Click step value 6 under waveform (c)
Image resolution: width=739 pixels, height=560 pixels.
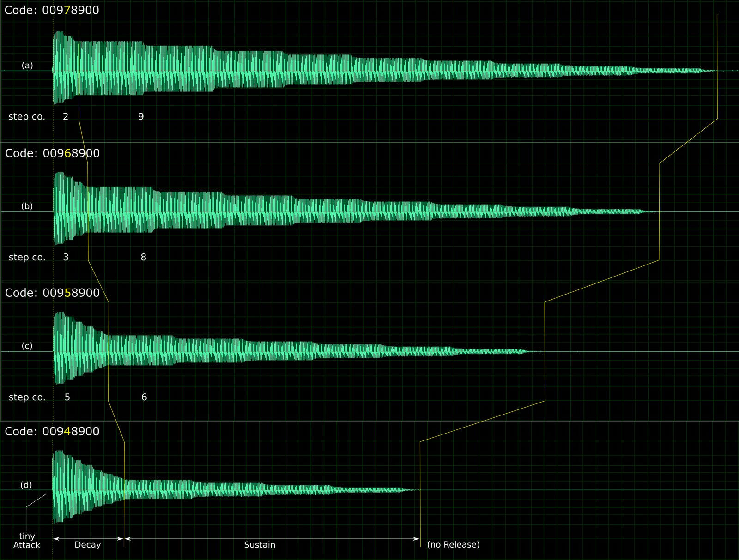coord(144,397)
